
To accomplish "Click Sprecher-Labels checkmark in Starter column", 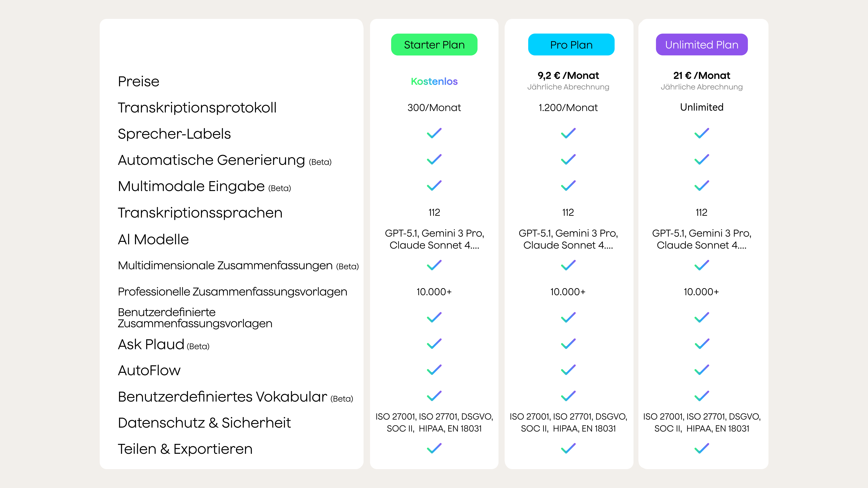I will (434, 133).
